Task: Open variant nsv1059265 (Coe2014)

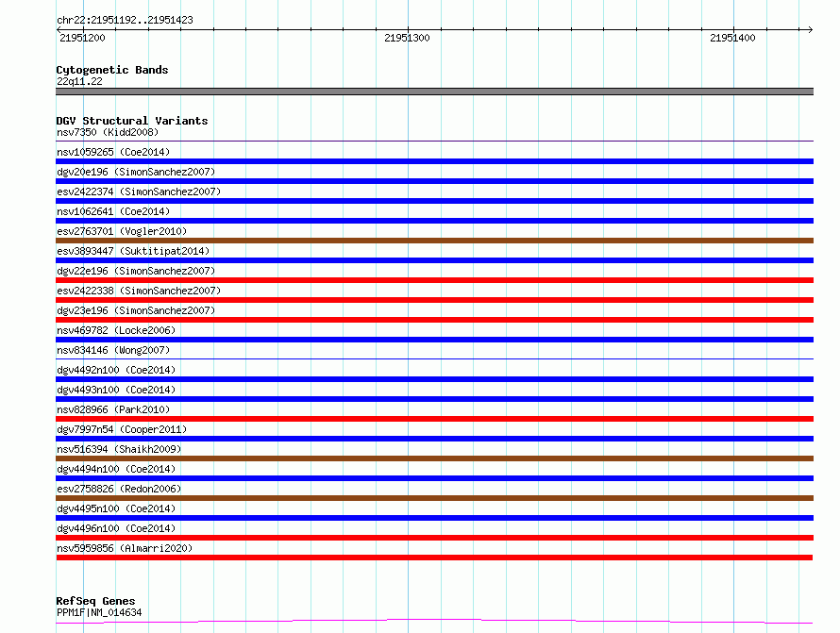Action: 113,152
